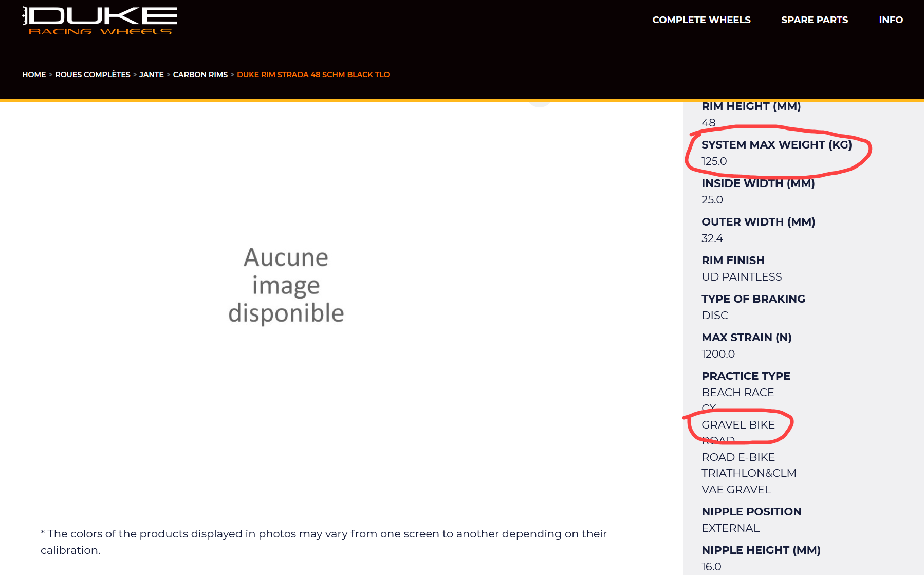Open the Info menu
This screenshot has height=575, width=924.
click(891, 20)
